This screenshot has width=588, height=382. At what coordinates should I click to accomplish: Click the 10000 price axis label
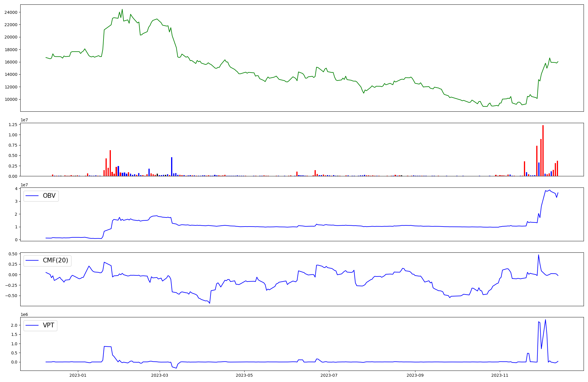click(11, 99)
